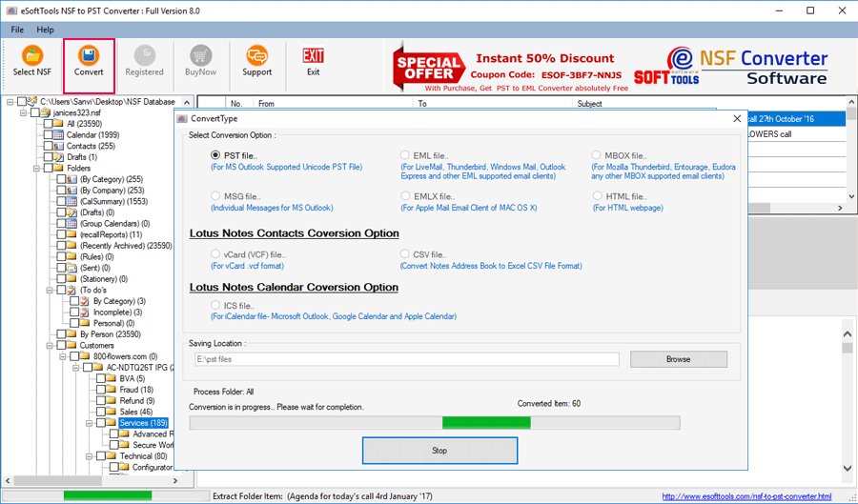
Task: Click the Saving Location path field
Action: coord(407,359)
